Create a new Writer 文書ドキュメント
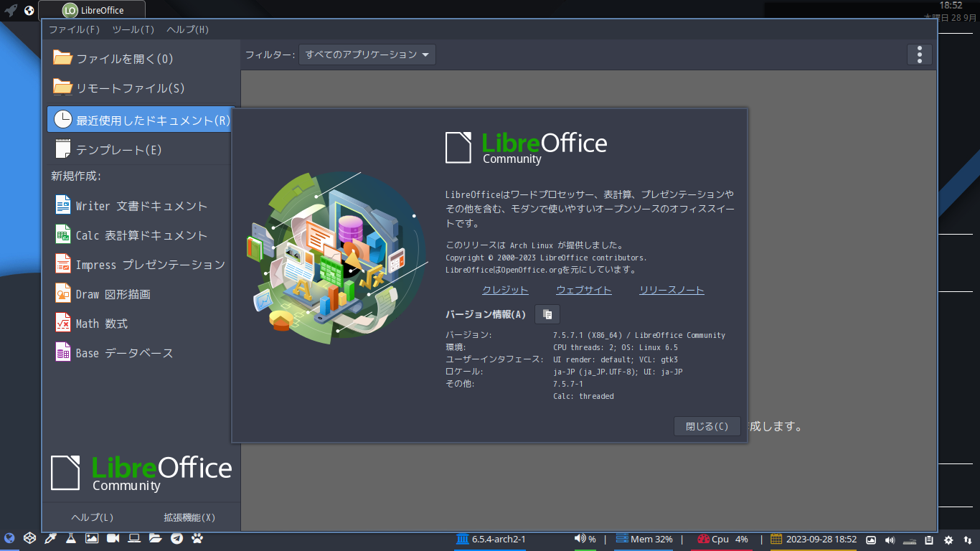The width and height of the screenshot is (980, 551). pyautogui.click(x=140, y=206)
